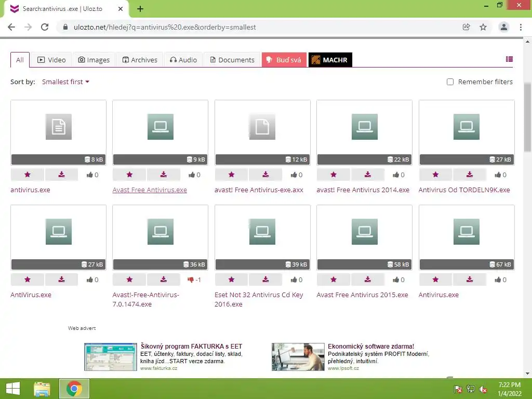This screenshot has width=532, height=399.
Task: Open a new browser tab
Action: [140, 9]
